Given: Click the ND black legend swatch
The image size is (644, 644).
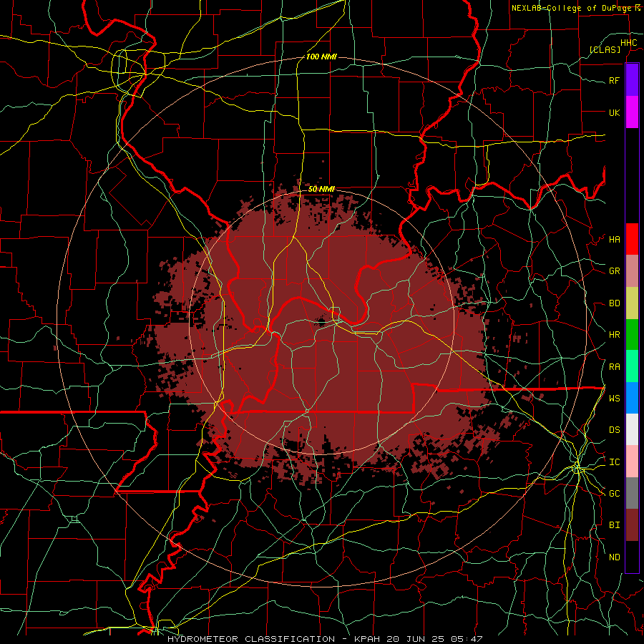Looking at the screenshot, I should (x=632, y=557).
